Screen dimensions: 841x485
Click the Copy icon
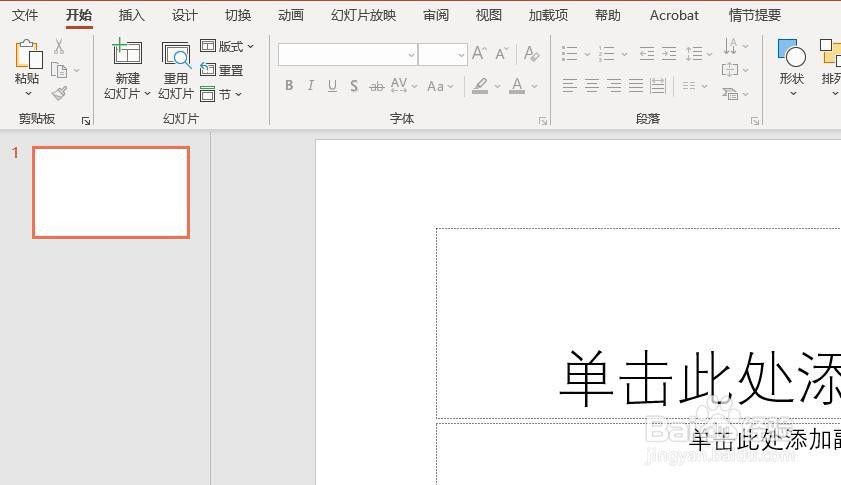point(58,70)
